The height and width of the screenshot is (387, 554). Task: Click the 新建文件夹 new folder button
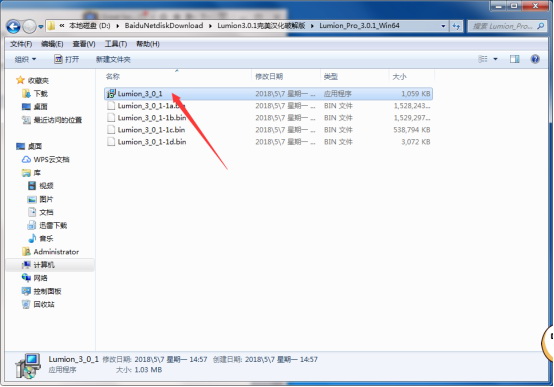tap(113, 59)
